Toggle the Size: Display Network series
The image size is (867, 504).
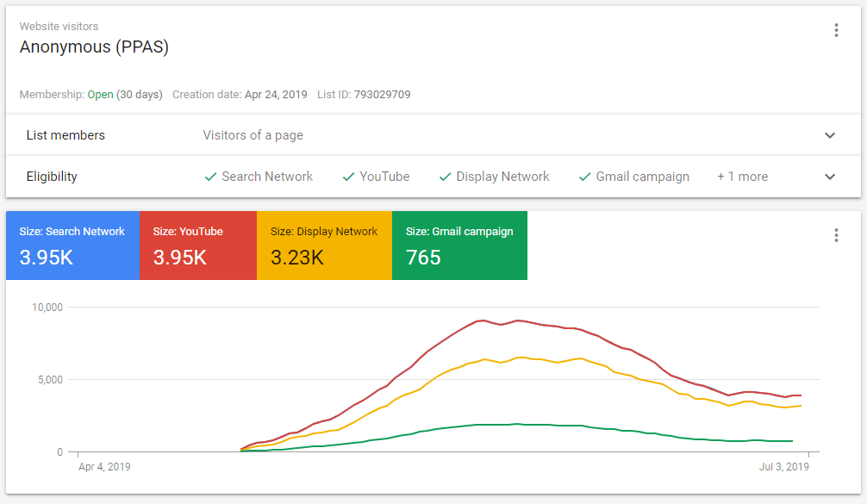pos(324,246)
